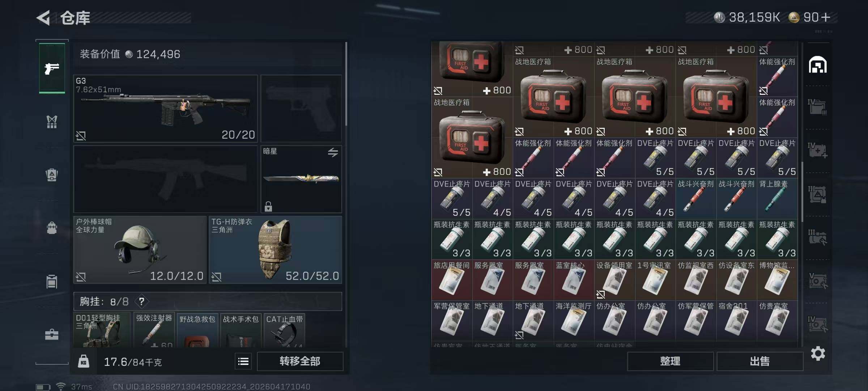
Task: Click the plus next to 90 currency
Action: coord(826,17)
